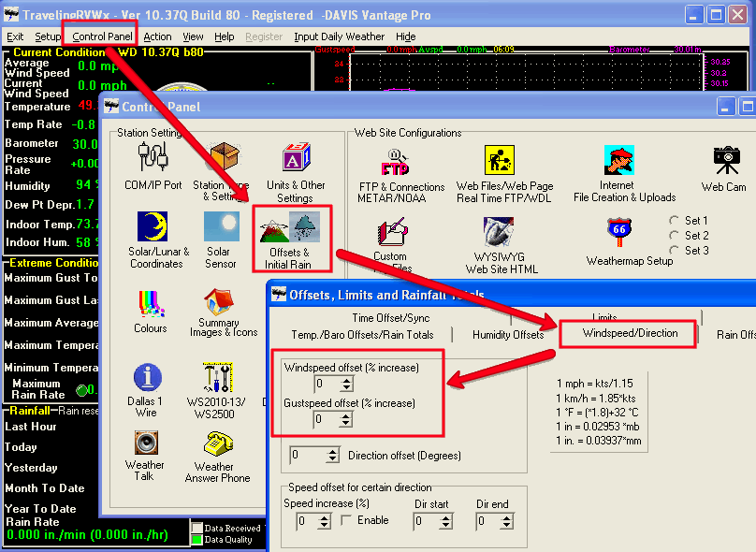
Task: Click the '1 mph = kts/1.15' conversion text
Action: coord(594,384)
